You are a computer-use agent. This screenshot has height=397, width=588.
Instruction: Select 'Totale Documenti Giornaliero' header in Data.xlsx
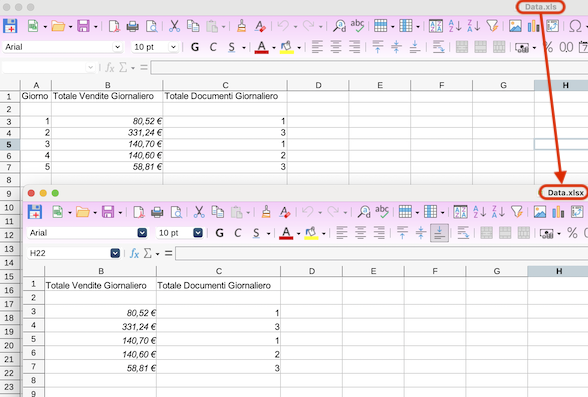(x=218, y=285)
